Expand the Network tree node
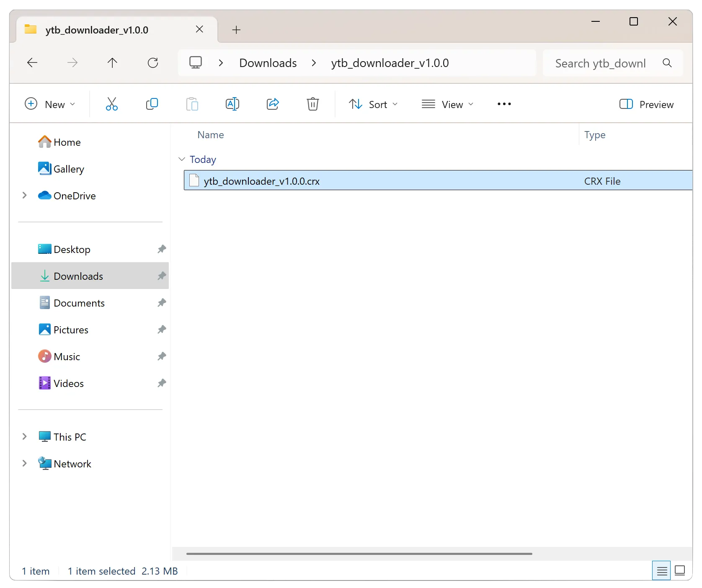The image size is (702, 588). click(x=24, y=463)
